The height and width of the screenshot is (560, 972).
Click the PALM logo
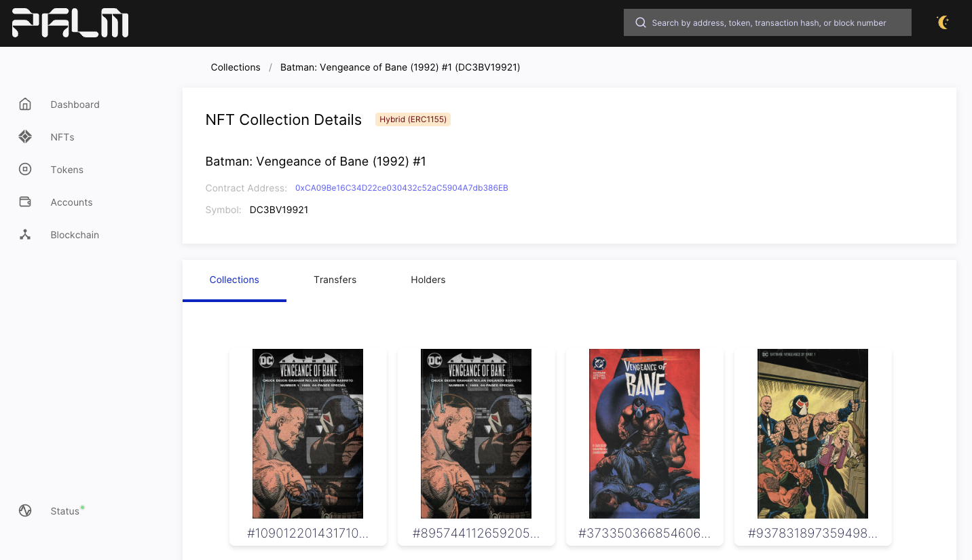tap(70, 23)
